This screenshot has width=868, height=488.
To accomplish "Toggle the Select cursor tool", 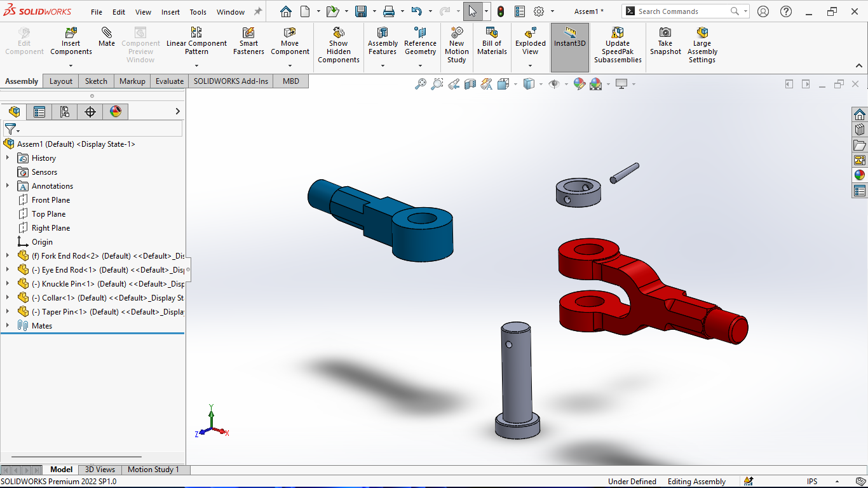I will point(472,11).
